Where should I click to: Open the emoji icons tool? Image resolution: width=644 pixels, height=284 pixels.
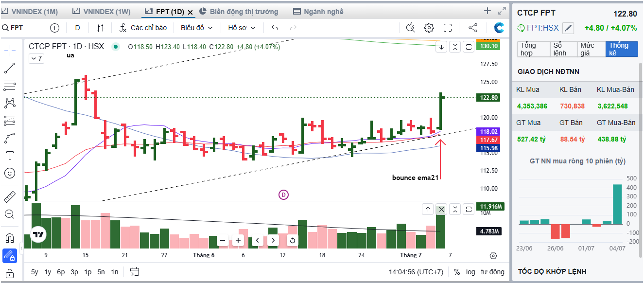tap(10, 173)
